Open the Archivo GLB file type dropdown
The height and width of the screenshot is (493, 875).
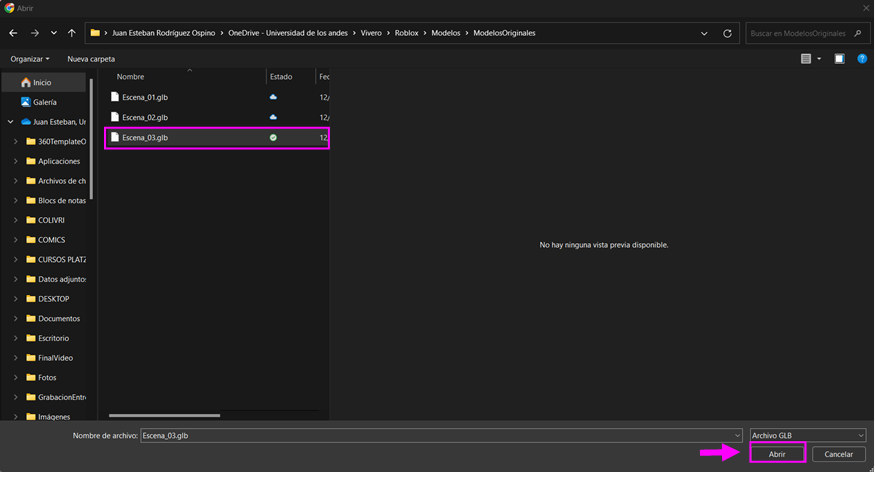pos(807,436)
